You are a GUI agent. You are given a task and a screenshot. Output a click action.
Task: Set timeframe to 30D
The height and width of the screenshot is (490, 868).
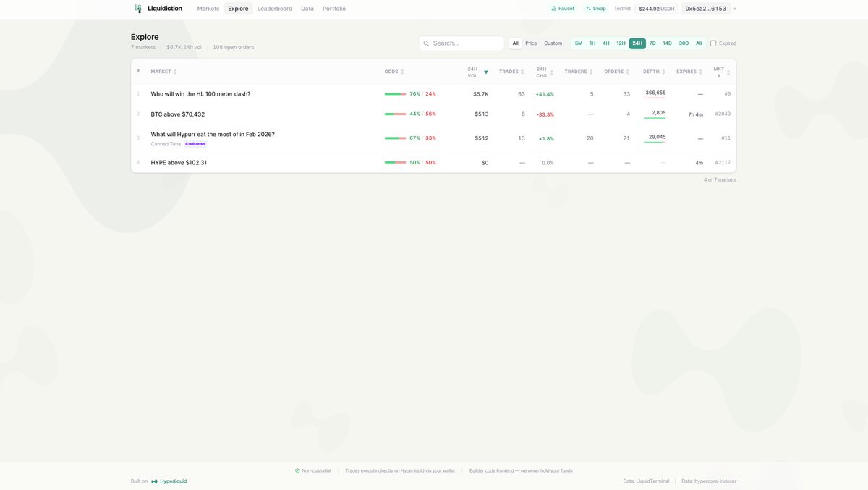point(684,43)
